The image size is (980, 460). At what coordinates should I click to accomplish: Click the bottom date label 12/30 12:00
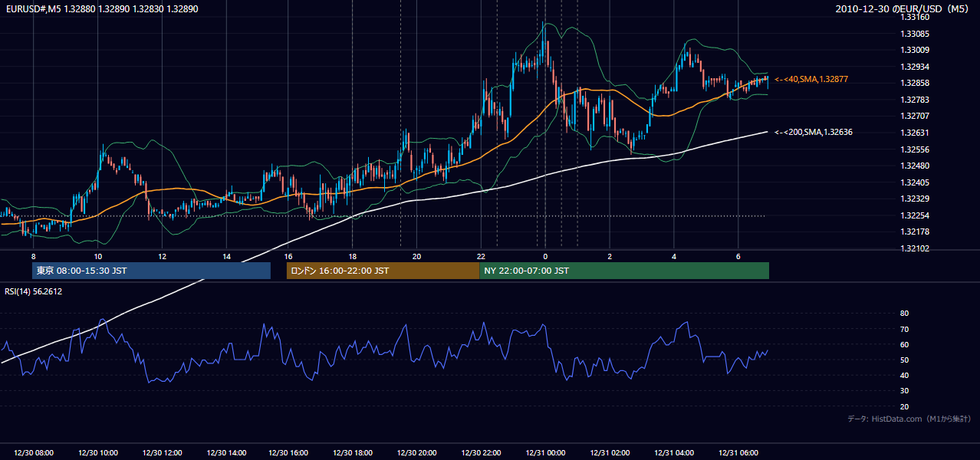(162, 453)
